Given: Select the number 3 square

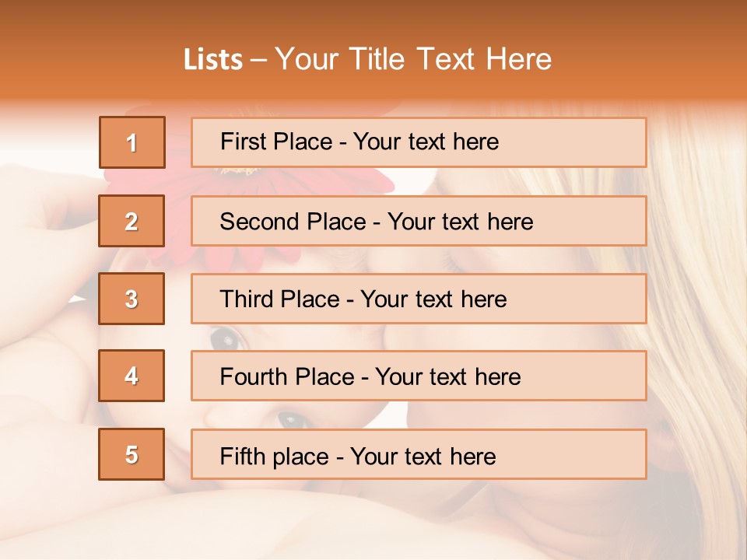Looking at the screenshot, I should coord(132,299).
